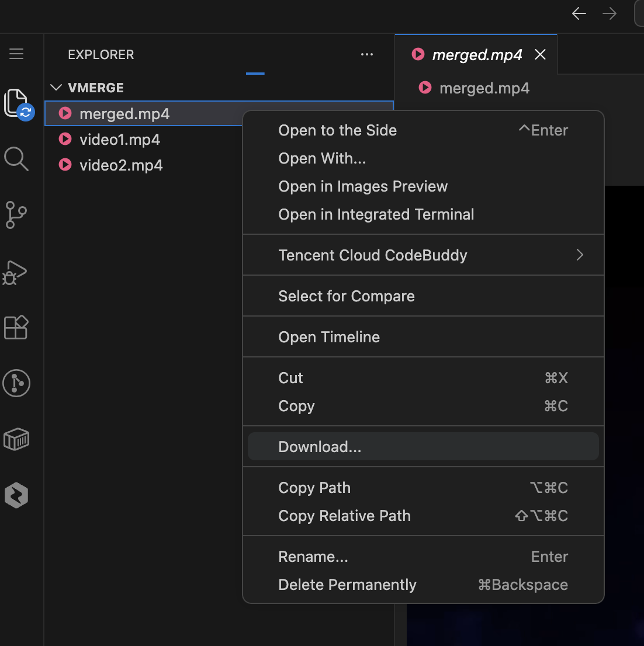Open the container box icon in sidebar
The width and height of the screenshot is (644, 646).
point(16,439)
